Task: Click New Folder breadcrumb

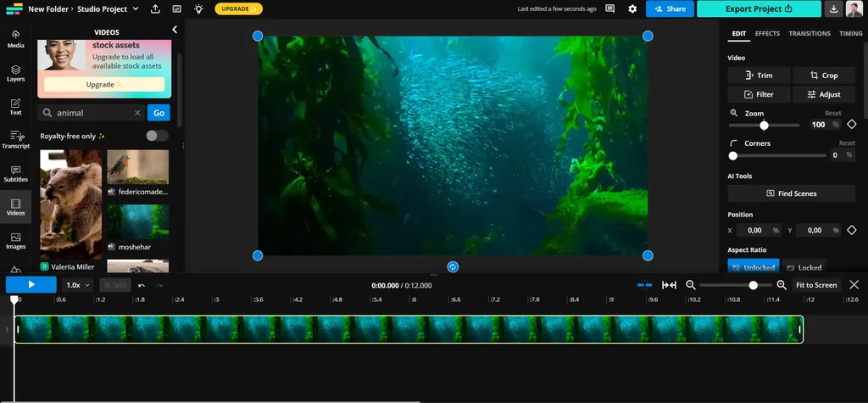Action: [x=48, y=8]
